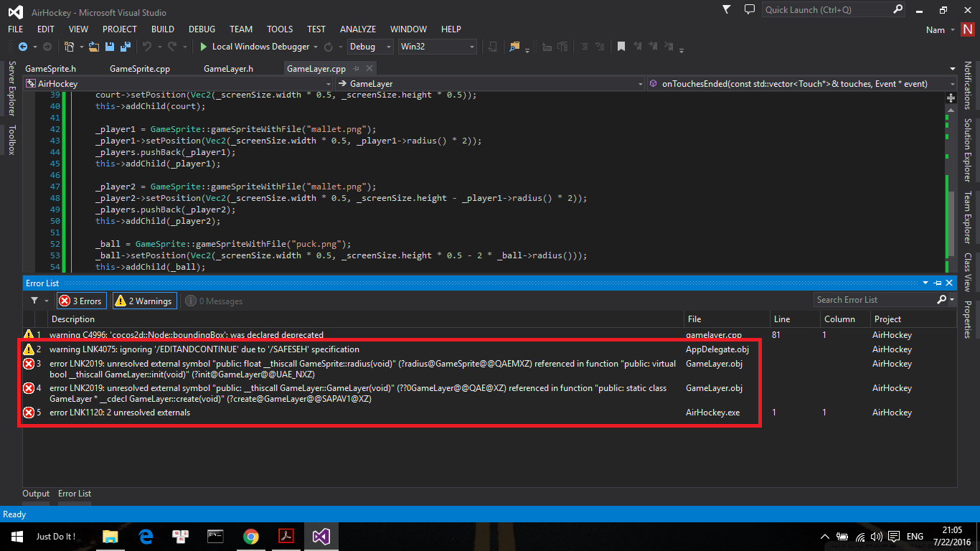Open the Win32 platform dropdown
Screen dimensions: 980x551
point(437,47)
